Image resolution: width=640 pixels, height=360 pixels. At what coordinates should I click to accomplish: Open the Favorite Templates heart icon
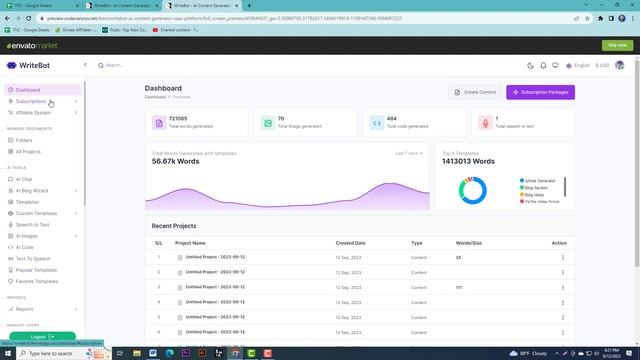tap(11, 281)
